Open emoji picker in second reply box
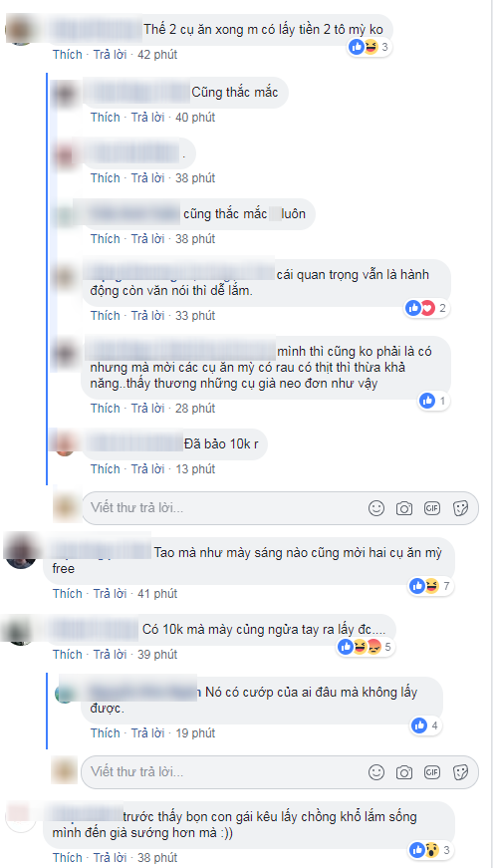The image size is (493, 868). click(376, 771)
